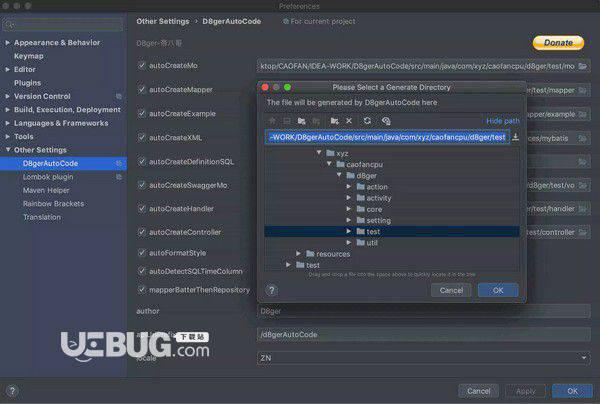Viewport: 600px width, 404px height.
Task: Go to home directory in directory chooser
Action: click(272, 121)
